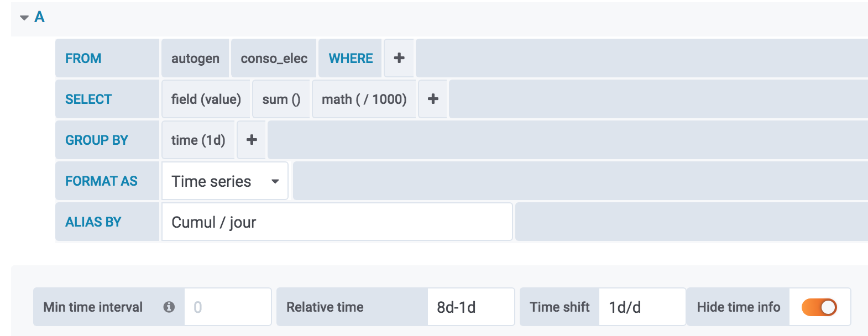Click the WHERE keyword label
Viewport: 868px width, 336px height.
pyautogui.click(x=351, y=58)
